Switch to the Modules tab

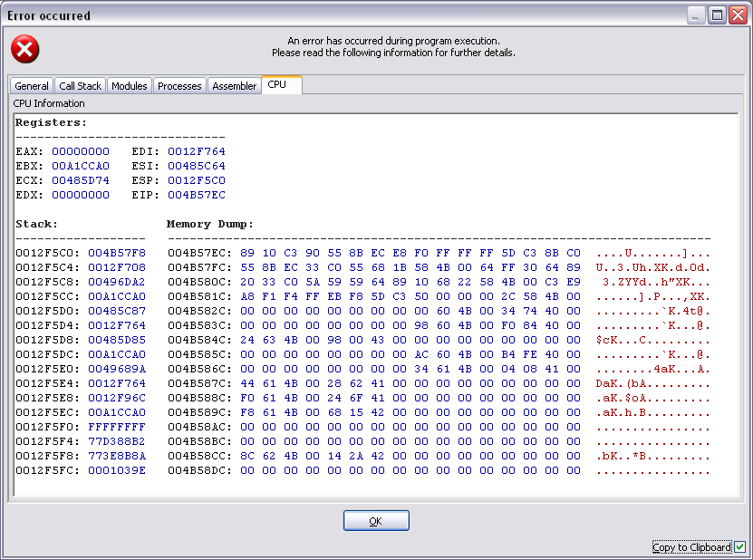click(x=130, y=86)
